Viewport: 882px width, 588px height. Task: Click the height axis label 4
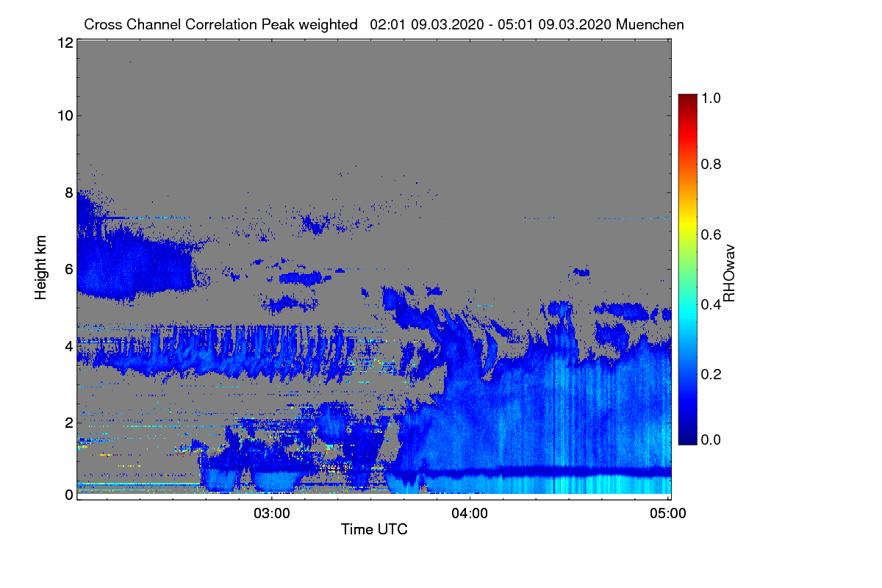pyautogui.click(x=68, y=345)
